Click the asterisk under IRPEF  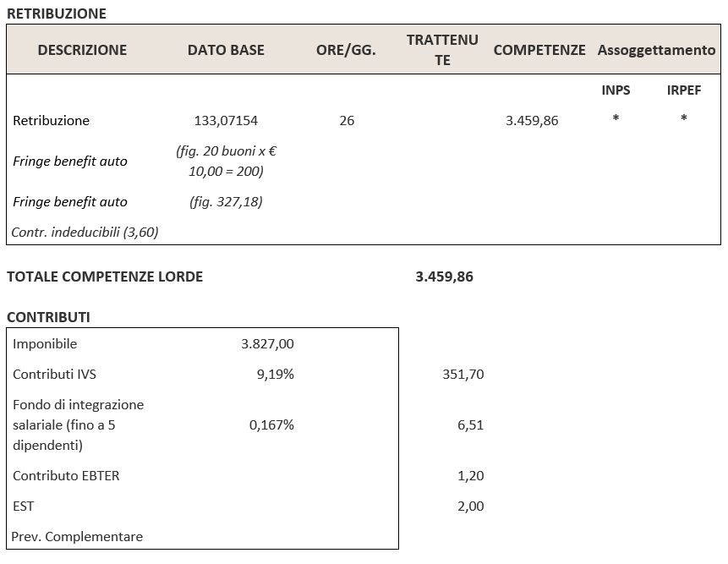(683, 119)
